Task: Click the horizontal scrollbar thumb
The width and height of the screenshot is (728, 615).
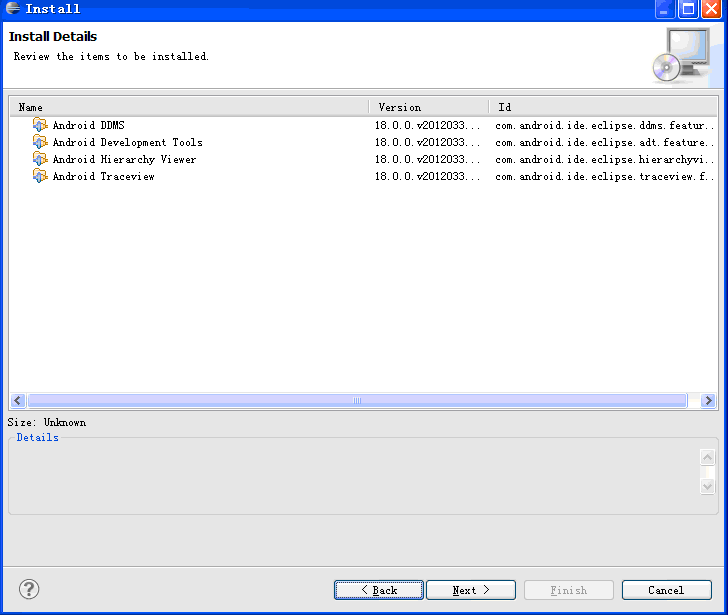Action: (357, 400)
